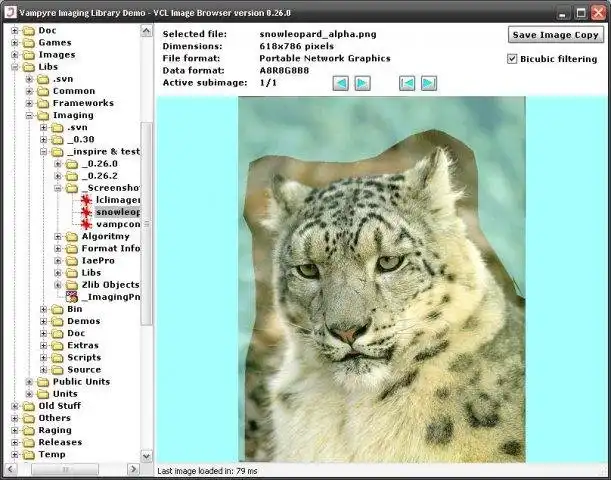The height and width of the screenshot is (480, 611).
Task: Expand the Games folder node
Action: click(14, 42)
